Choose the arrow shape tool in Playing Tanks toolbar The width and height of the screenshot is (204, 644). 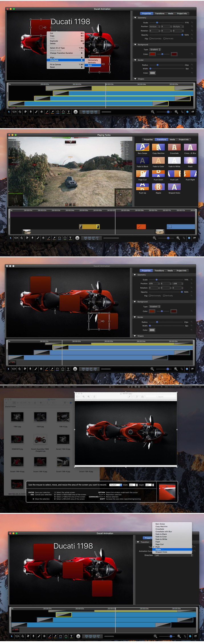tap(54, 238)
